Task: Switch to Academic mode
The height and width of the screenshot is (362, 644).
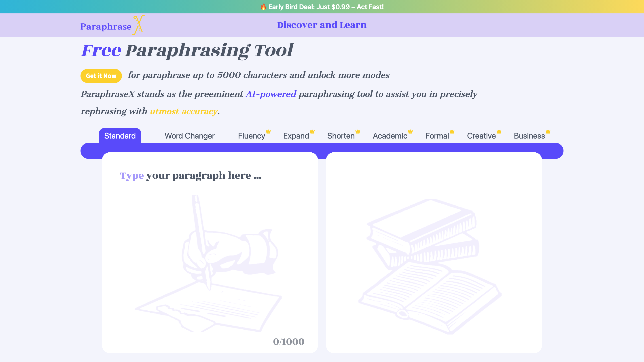Action: [x=390, y=136]
